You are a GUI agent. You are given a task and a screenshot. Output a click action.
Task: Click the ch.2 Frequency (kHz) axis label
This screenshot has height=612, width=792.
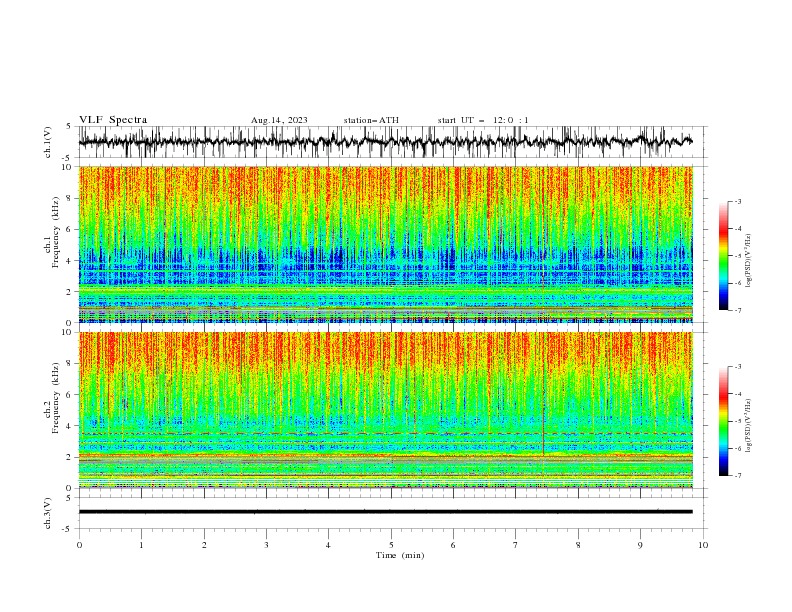point(53,397)
